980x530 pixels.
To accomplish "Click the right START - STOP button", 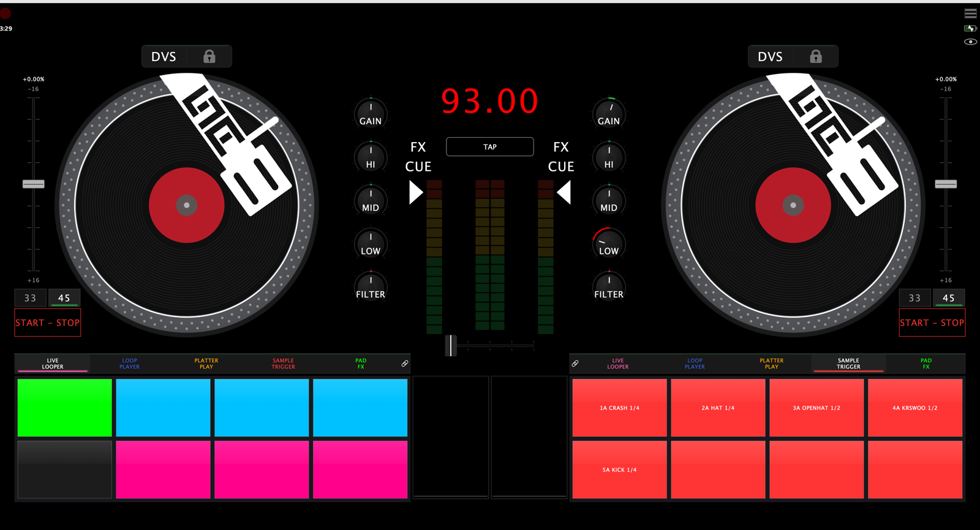I will click(932, 323).
